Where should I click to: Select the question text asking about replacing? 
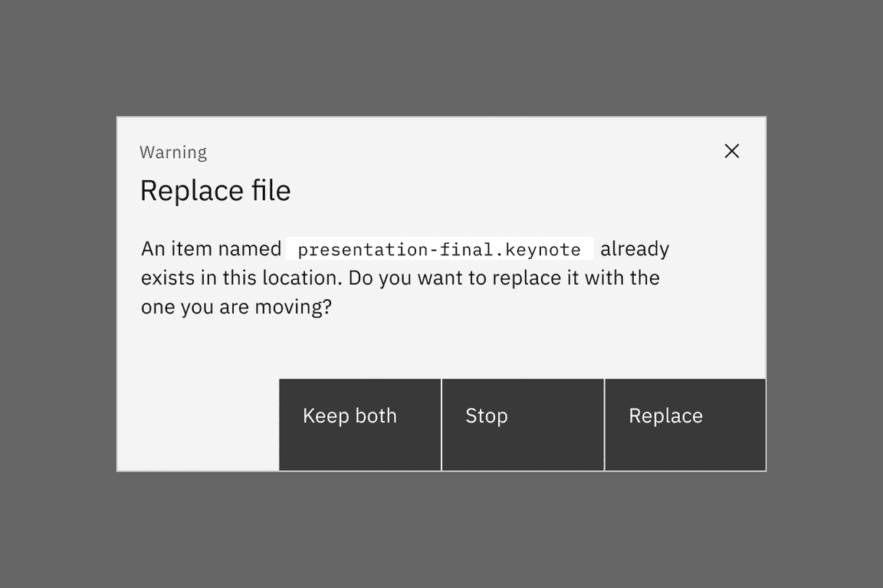coord(399,278)
